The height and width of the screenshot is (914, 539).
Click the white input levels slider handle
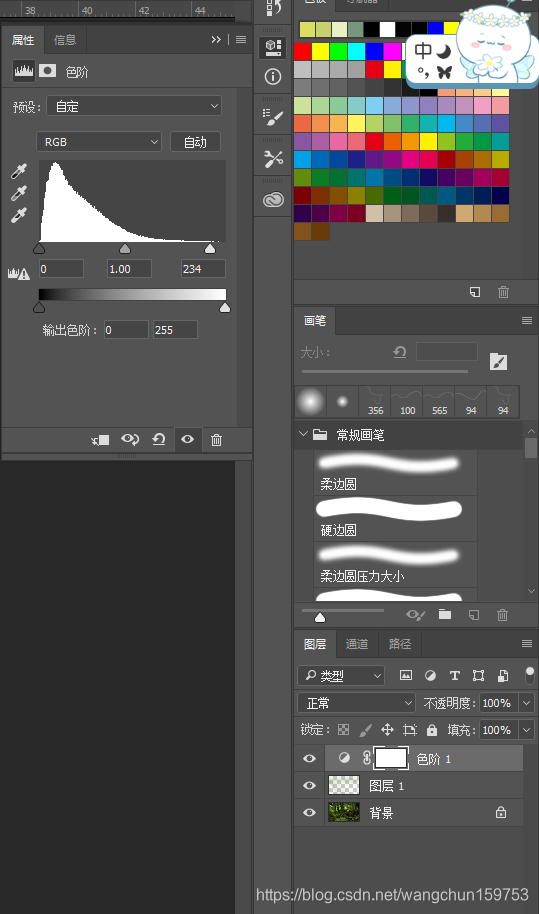(x=210, y=249)
